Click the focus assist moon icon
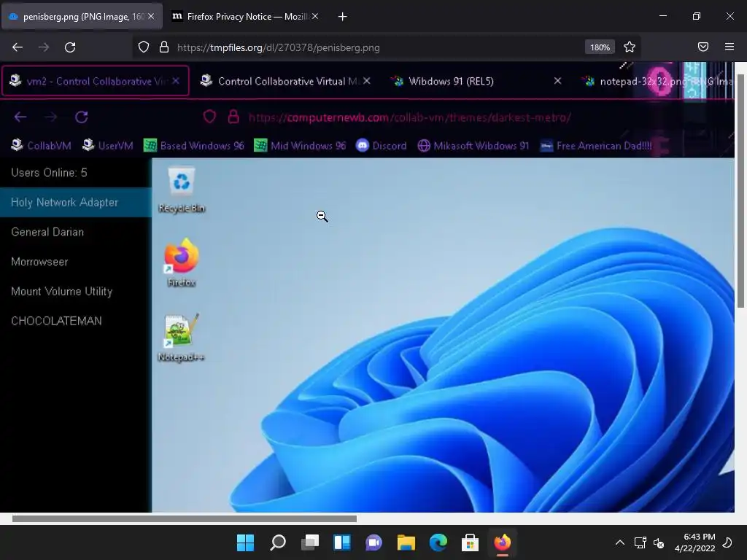 tap(727, 542)
